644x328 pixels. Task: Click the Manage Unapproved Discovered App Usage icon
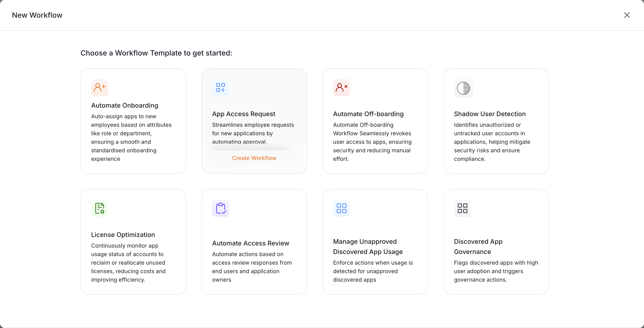click(x=342, y=208)
